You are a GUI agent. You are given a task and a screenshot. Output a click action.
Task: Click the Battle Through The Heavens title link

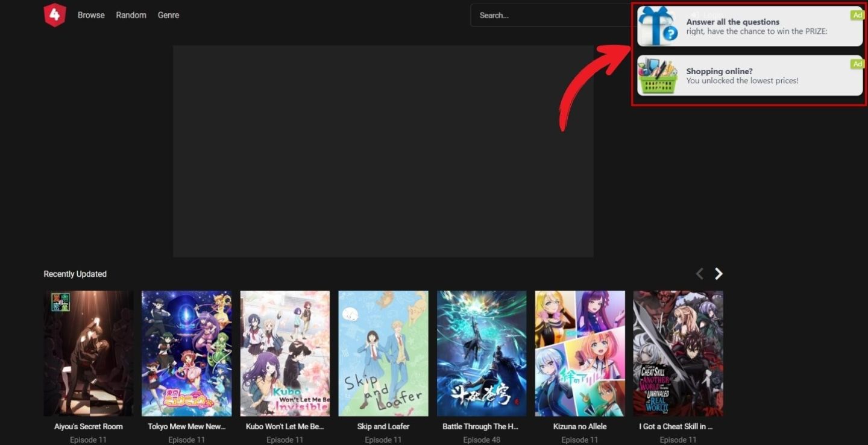pyautogui.click(x=480, y=426)
